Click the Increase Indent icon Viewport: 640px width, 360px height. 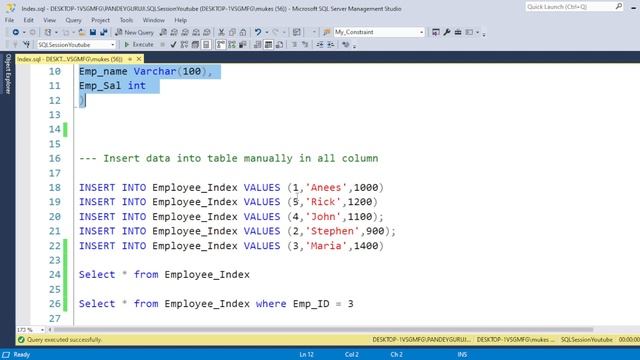tap(331, 44)
